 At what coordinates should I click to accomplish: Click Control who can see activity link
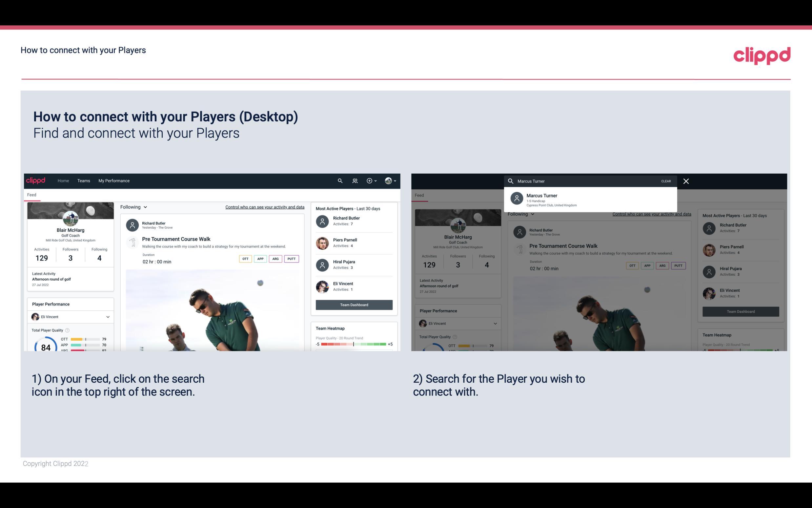tap(264, 207)
